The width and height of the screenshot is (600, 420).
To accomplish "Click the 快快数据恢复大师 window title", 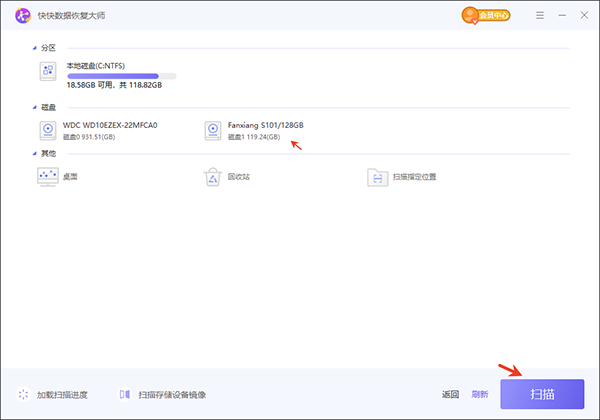I will [71, 16].
